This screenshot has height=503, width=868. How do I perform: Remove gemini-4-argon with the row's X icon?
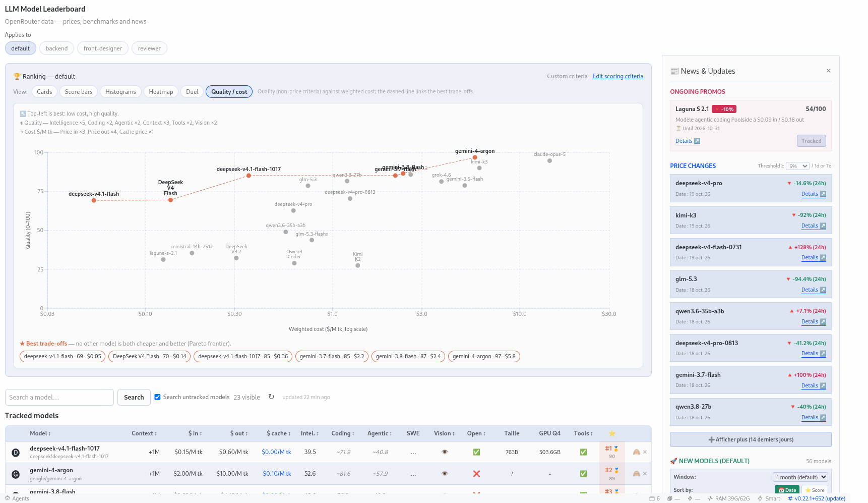click(645, 474)
